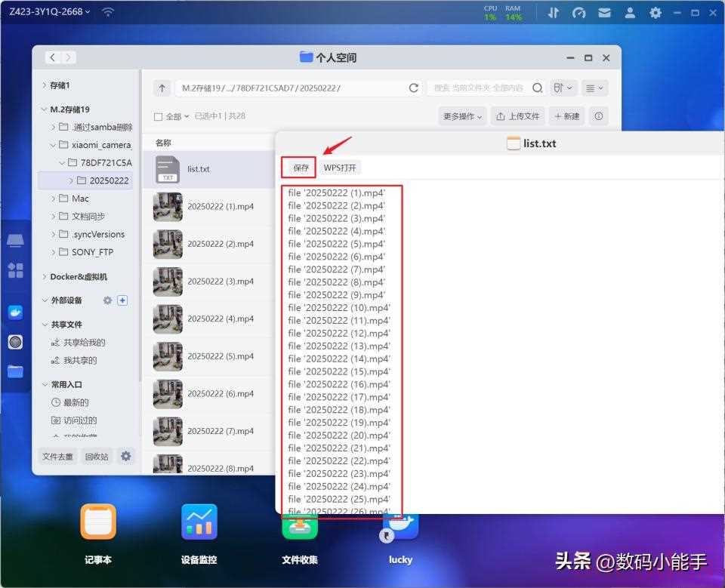Viewport: 725px width, 588px height.
Task: Go up one folder with the up arrow
Action: point(162,88)
